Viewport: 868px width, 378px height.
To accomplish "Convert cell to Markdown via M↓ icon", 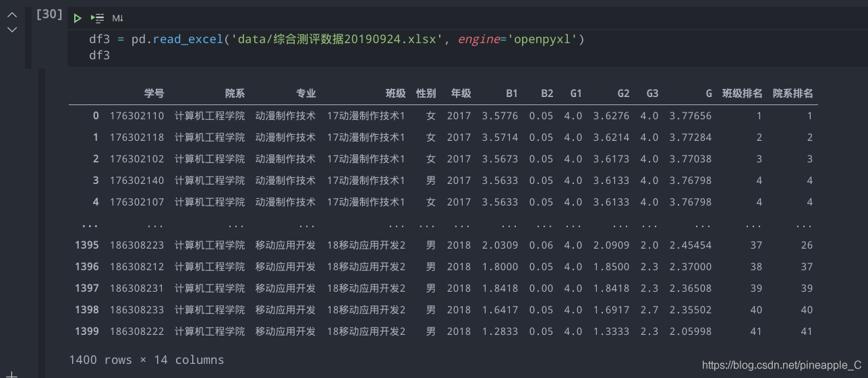I will [117, 18].
